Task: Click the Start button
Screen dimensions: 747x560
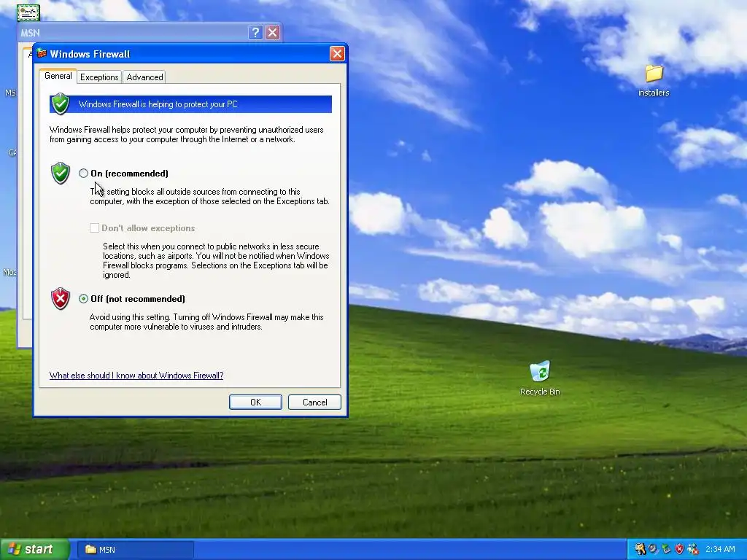Action: pyautogui.click(x=35, y=550)
